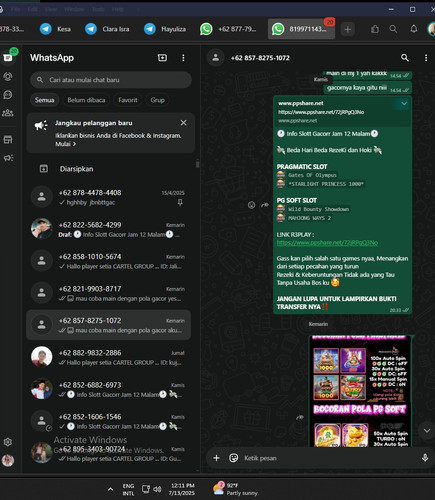Click search icon in conversation header

point(405,58)
